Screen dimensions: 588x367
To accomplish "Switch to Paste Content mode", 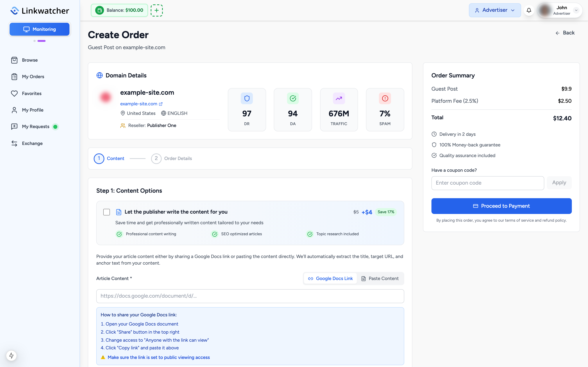I will point(380,278).
